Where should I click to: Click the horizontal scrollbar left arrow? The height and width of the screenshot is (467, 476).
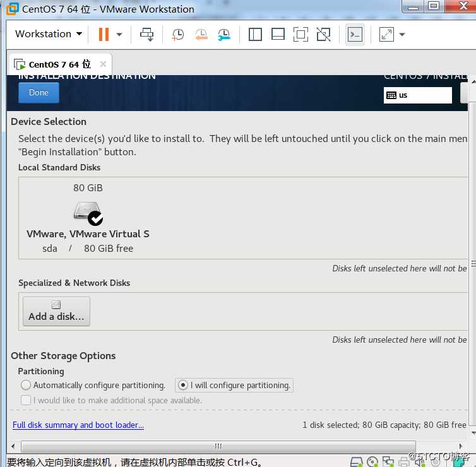point(13,446)
